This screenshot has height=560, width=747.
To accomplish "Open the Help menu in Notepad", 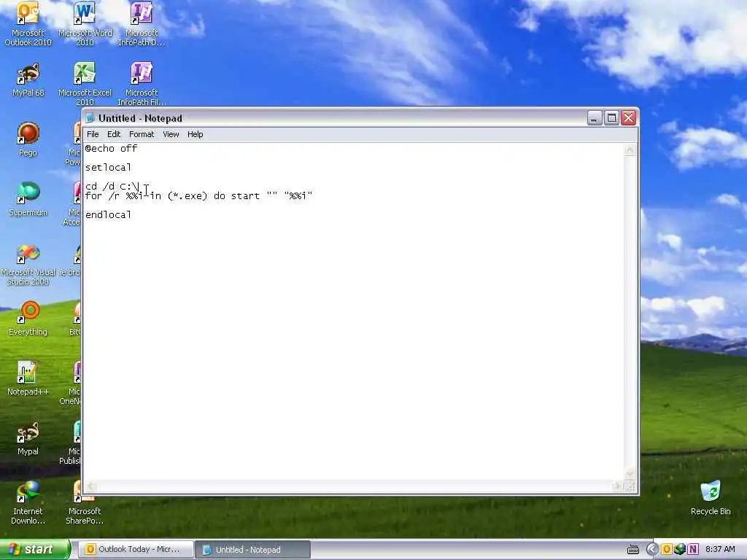I will click(195, 134).
